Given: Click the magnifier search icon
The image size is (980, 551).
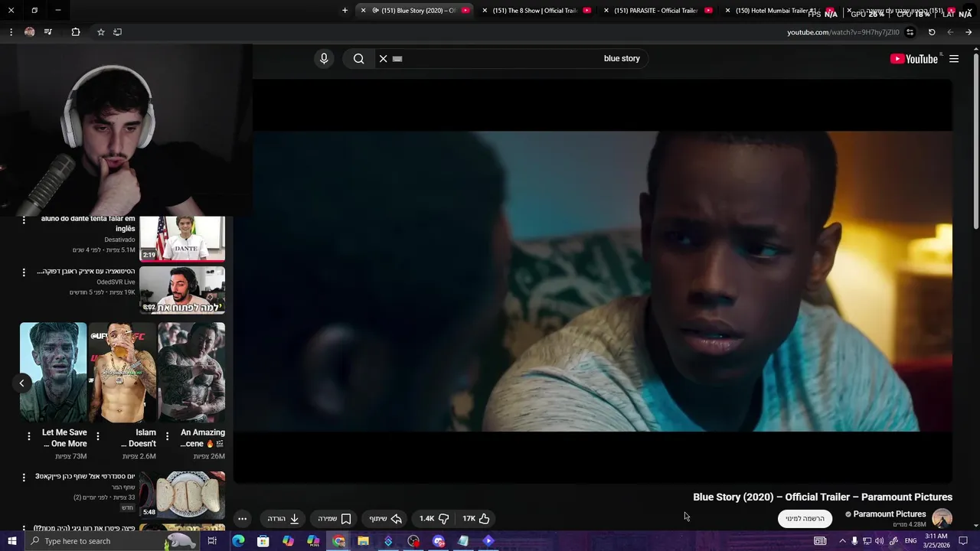Looking at the screenshot, I should tap(358, 59).
